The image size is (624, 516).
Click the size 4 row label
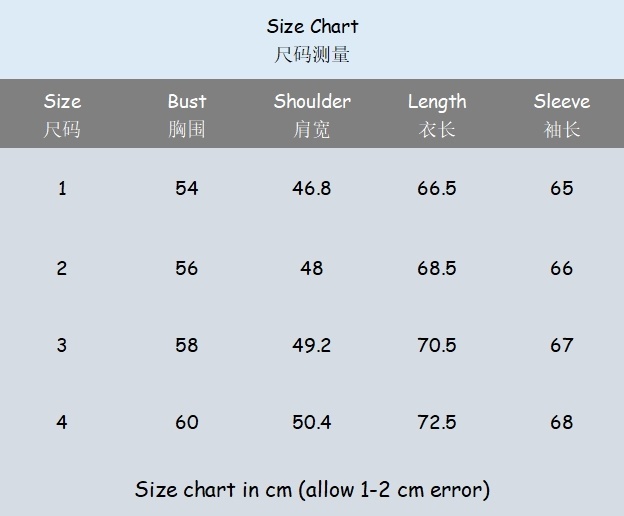pyautogui.click(x=62, y=422)
